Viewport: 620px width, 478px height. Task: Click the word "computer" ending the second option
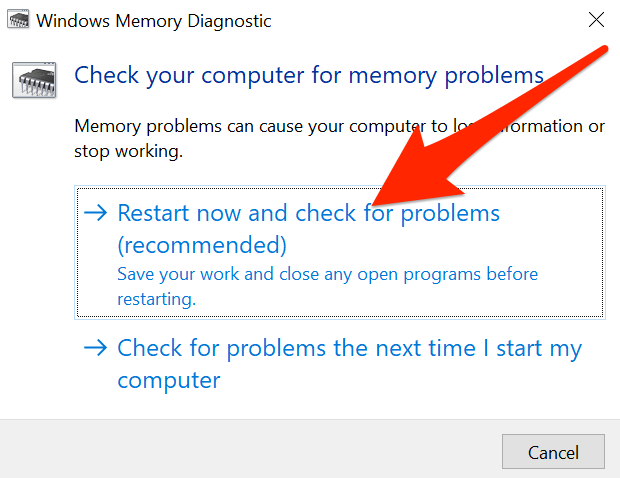(168, 381)
